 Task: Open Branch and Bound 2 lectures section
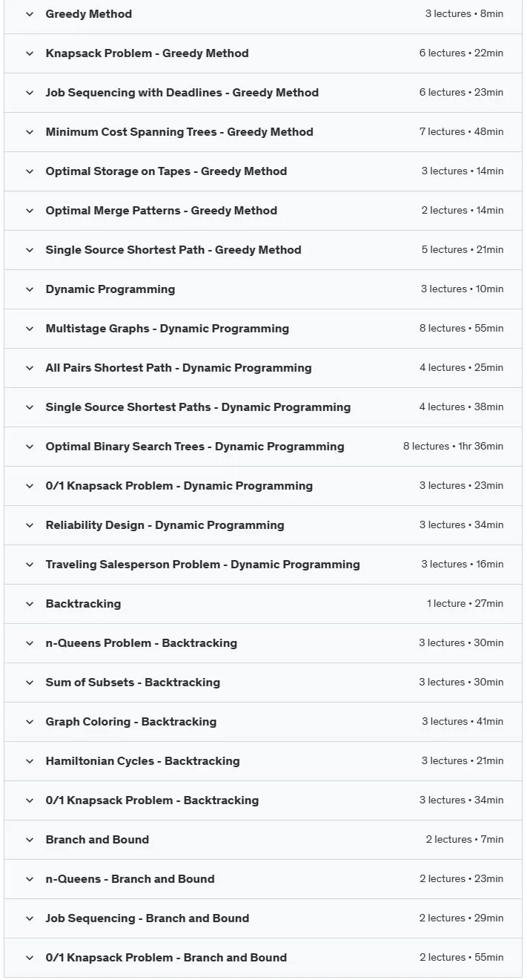click(263, 840)
